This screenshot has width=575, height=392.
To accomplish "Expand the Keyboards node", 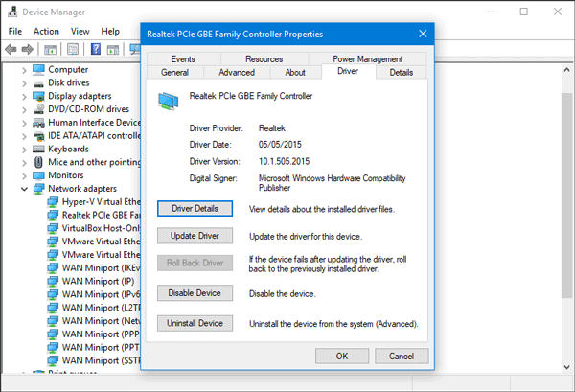I will pyautogui.click(x=24, y=150).
